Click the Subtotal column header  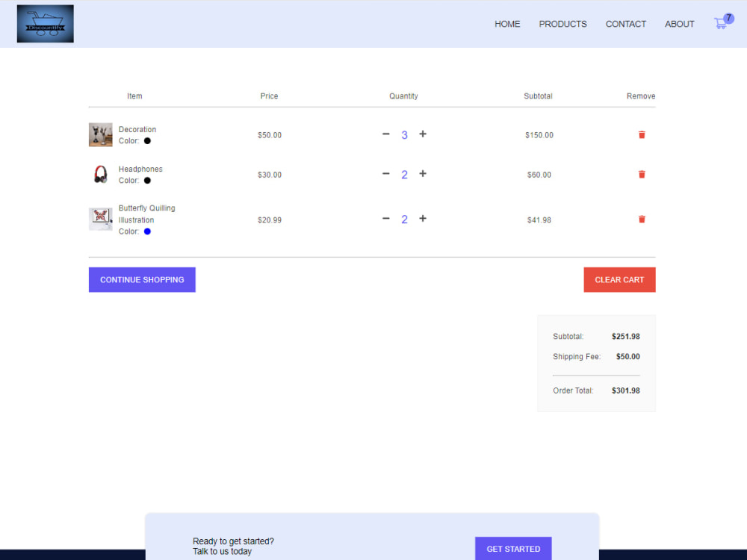point(539,96)
